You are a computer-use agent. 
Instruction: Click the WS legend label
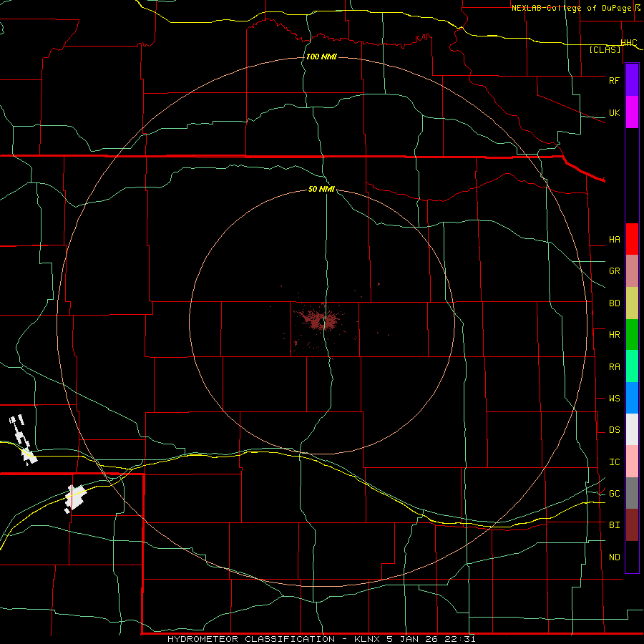(x=614, y=399)
